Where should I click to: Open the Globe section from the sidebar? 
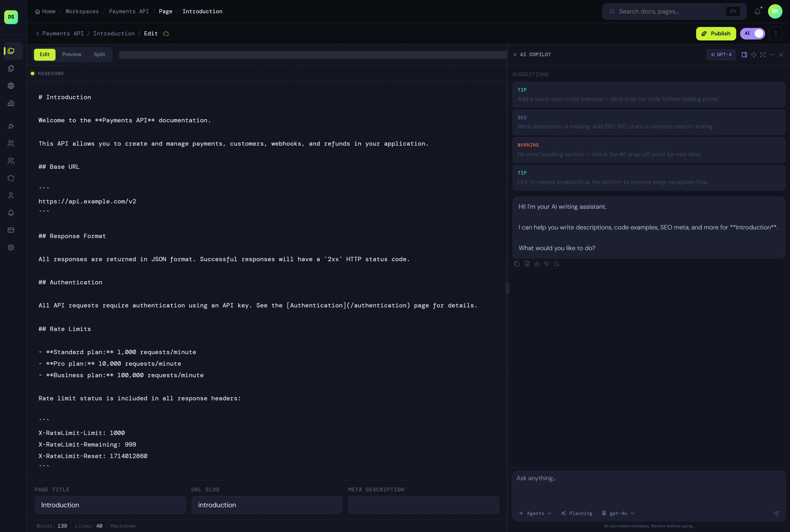click(x=11, y=85)
